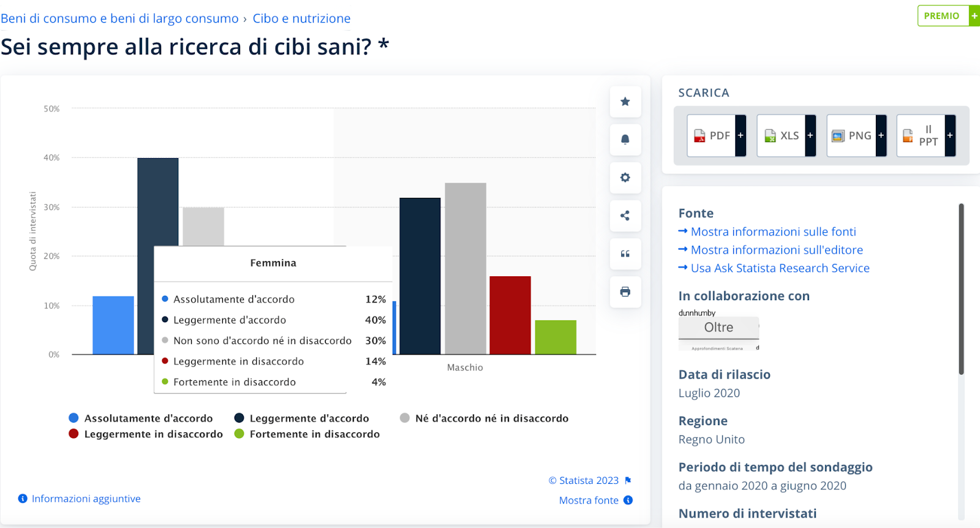Click the PDF file icon

(x=699, y=136)
